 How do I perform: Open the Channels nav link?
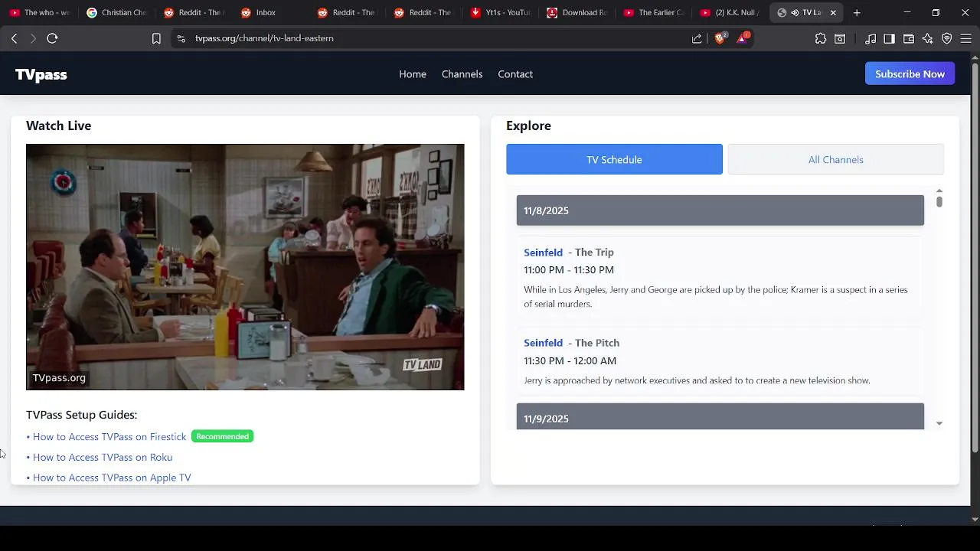tap(462, 74)
